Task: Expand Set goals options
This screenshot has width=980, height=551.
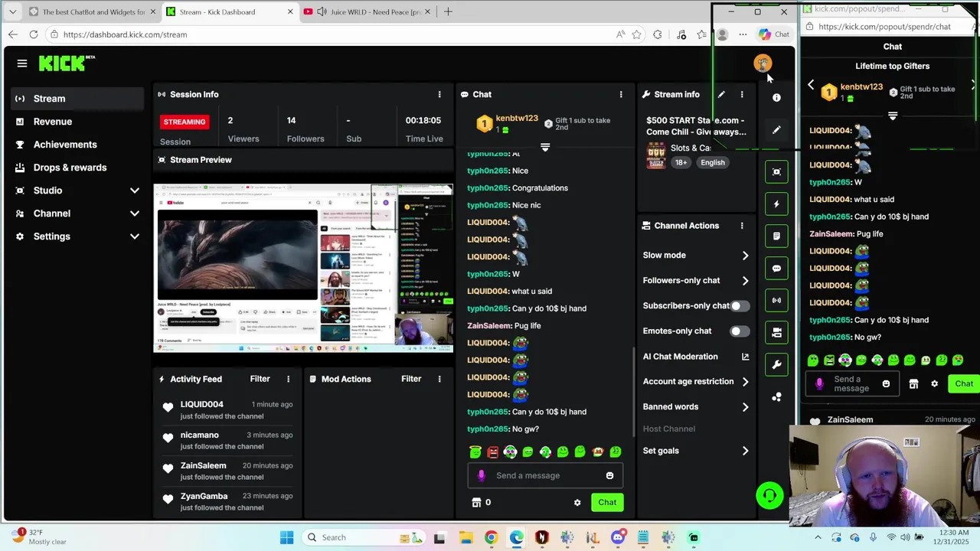Action: (x=696, y=451)
